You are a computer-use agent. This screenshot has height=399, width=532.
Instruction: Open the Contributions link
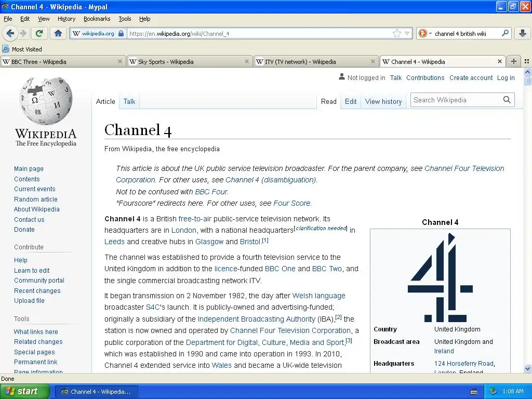tap(425, 78)
